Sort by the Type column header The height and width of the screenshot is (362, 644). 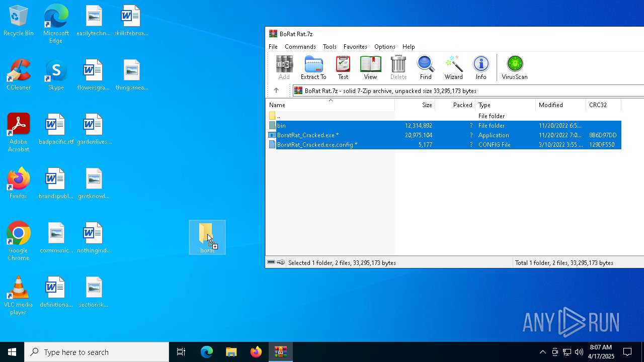506,105
